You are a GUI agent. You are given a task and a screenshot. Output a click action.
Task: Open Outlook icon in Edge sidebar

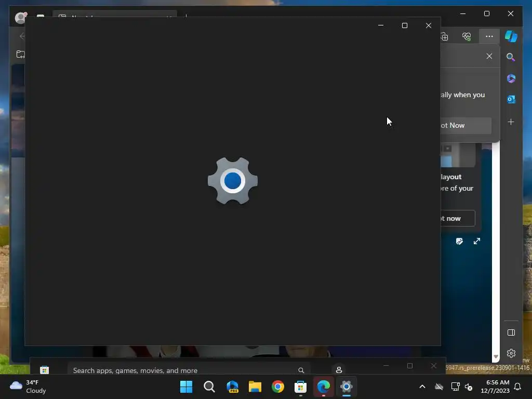pos(511,99)
